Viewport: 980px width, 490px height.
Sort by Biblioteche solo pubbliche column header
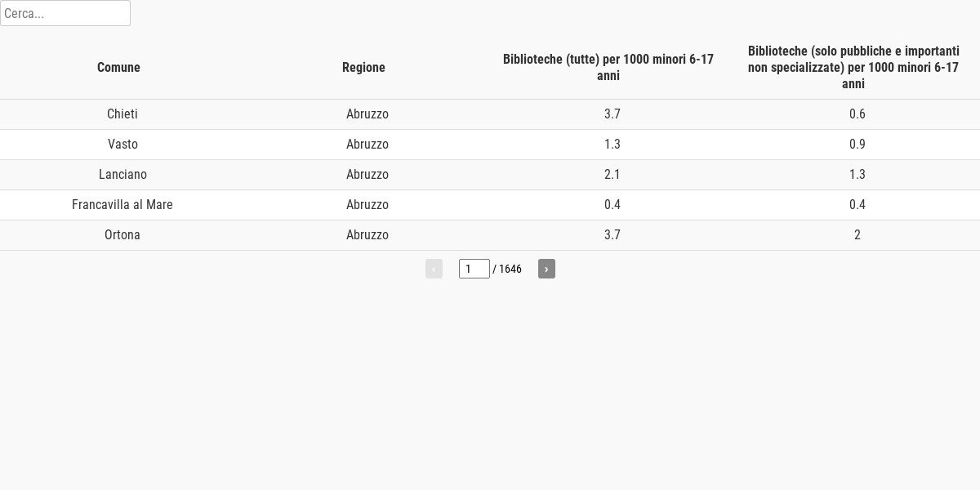[x=853, y=68]
